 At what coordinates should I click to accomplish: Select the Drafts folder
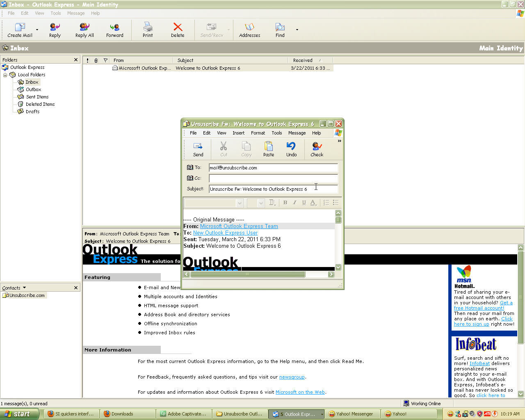[32, 112]
